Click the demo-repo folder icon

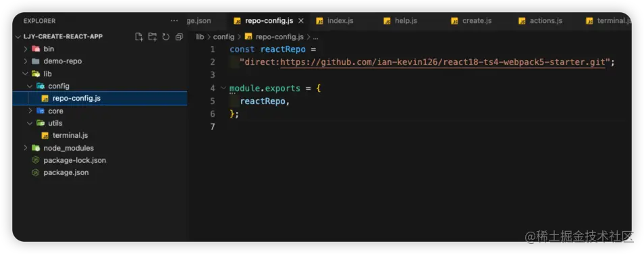36,61
